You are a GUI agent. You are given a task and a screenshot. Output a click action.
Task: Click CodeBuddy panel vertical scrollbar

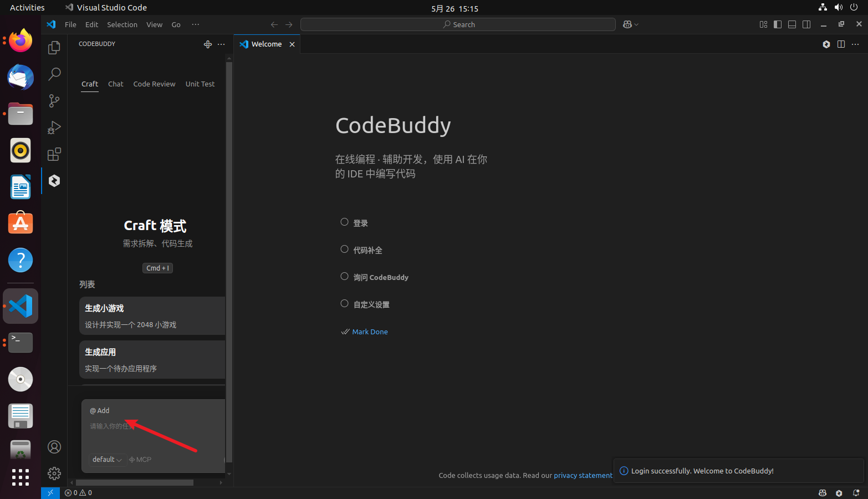point(229,262)
